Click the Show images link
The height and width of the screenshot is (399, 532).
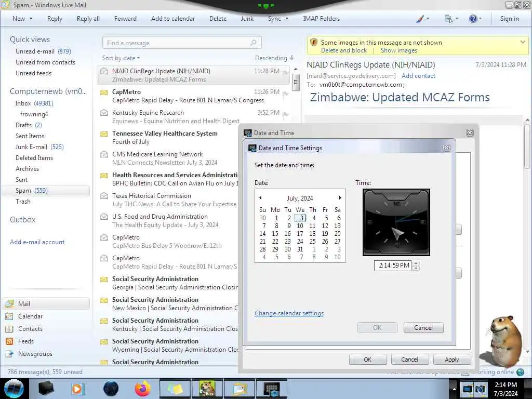(398, 50)
